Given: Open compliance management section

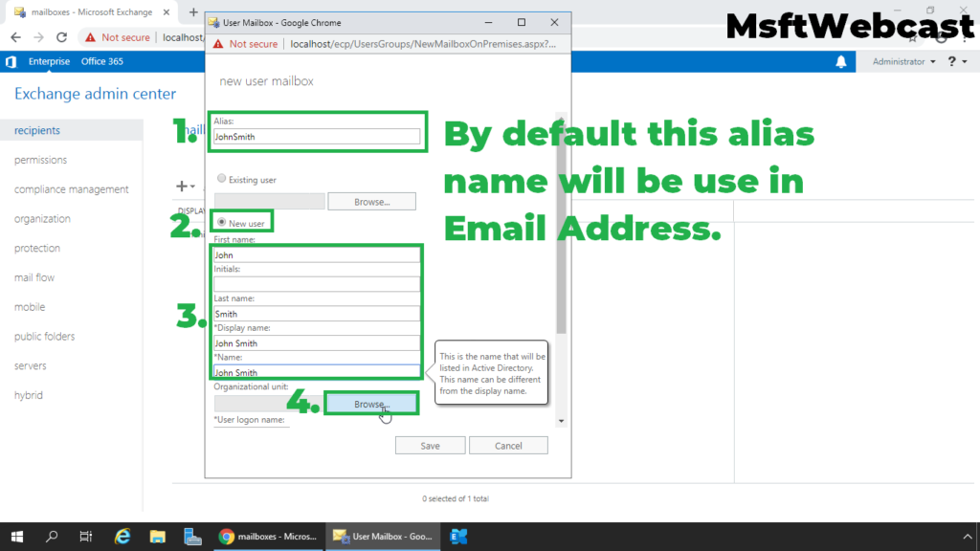Looking at the screenshot, I should pos(71,189).
